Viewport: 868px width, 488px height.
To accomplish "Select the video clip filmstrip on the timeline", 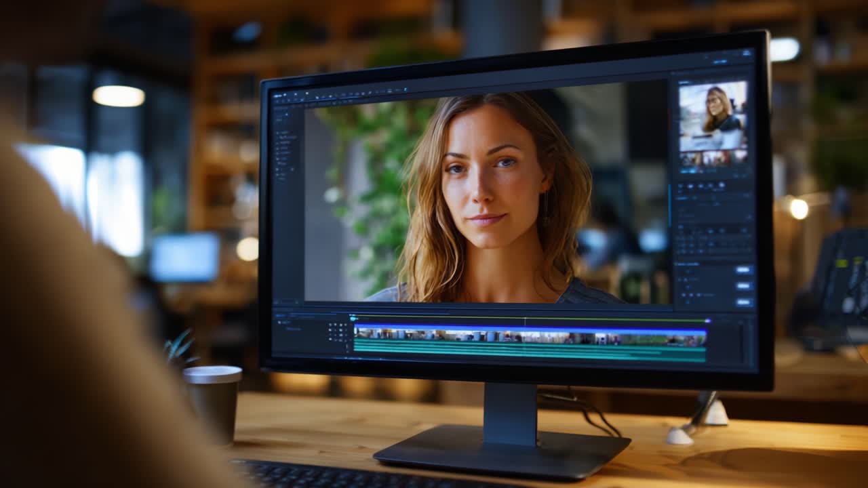I will click(x=530, y=336).
